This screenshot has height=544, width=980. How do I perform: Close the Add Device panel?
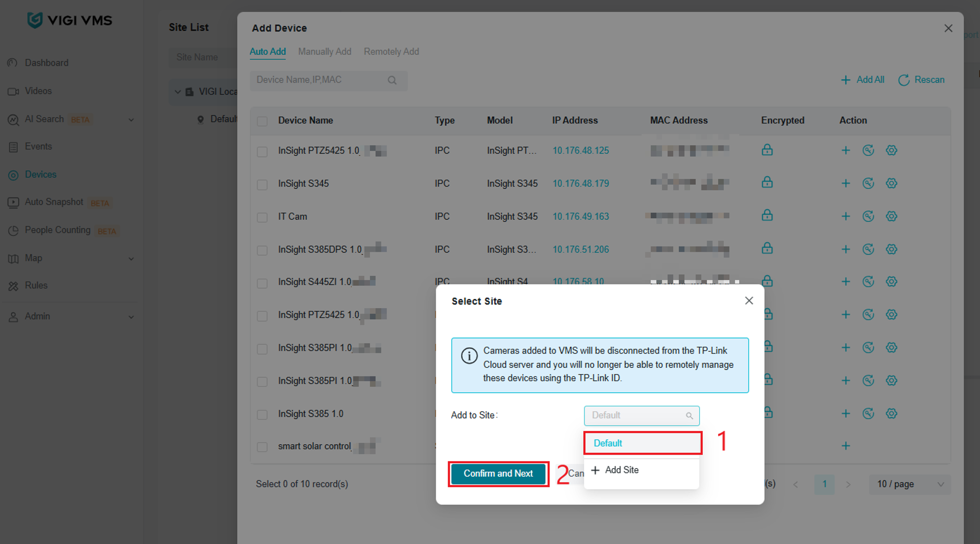pos(948,28)
